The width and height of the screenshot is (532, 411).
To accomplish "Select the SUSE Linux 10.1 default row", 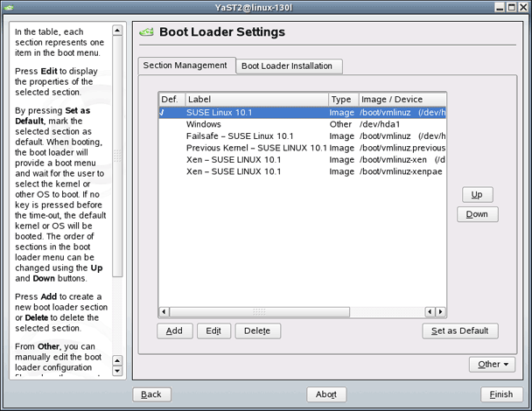I will [302, 112].
